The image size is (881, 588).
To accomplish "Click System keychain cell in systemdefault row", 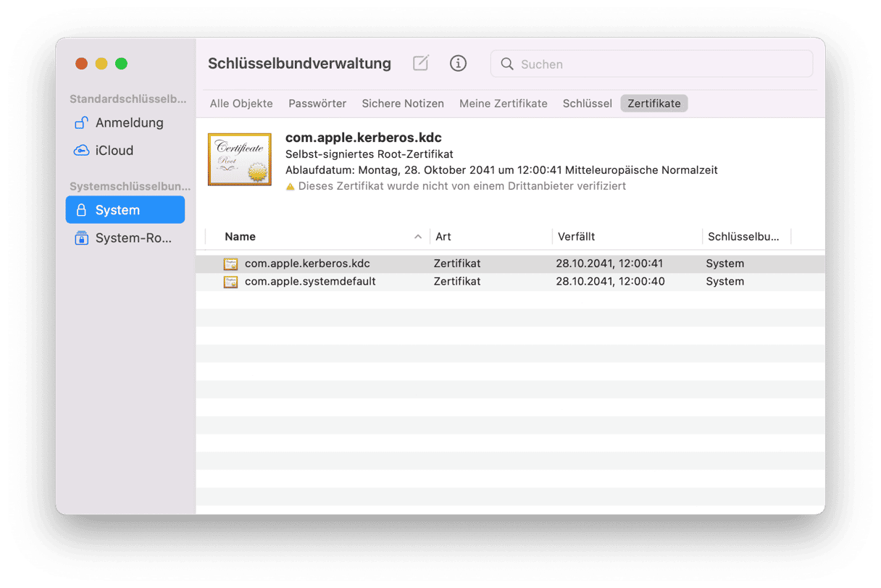I will point(725,282).
